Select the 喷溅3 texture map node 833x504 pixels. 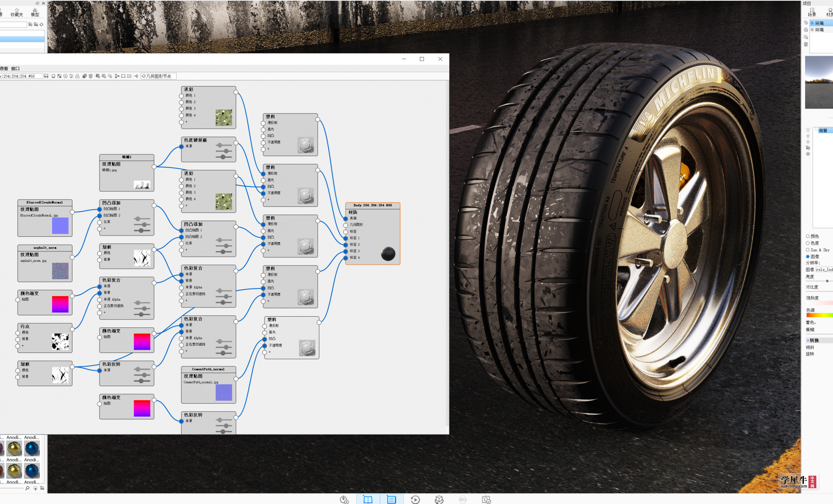pyautogui.click(x=127, y=173)
